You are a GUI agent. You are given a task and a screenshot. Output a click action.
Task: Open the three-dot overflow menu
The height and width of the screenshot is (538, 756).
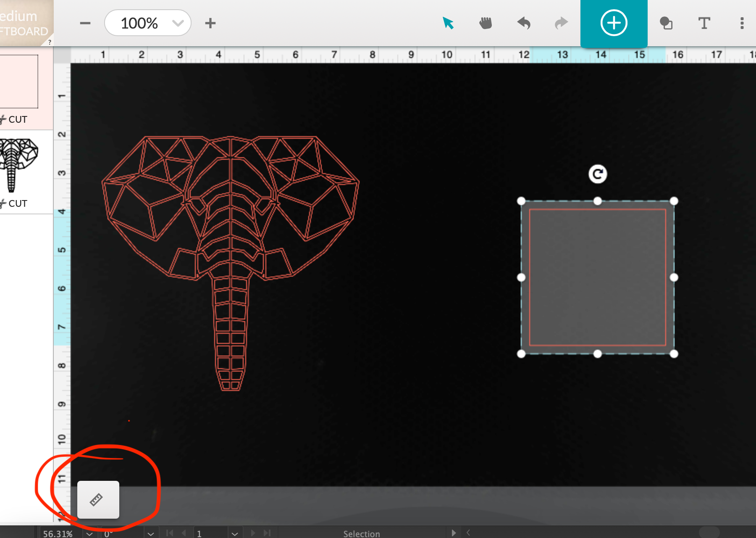tap(742, 24)
